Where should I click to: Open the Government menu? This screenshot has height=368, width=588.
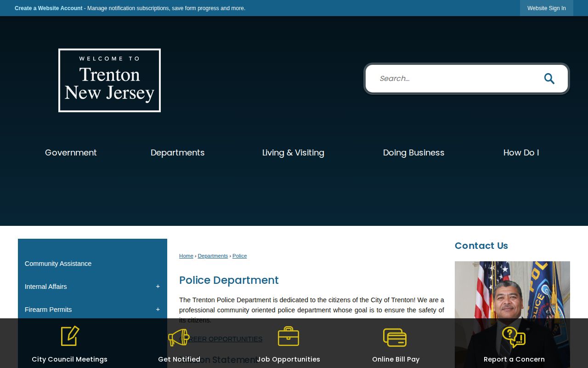(x=71, y=153)
